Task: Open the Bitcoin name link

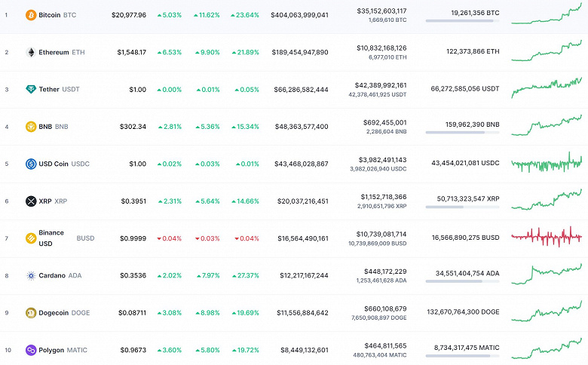Action: pos(50,15)
